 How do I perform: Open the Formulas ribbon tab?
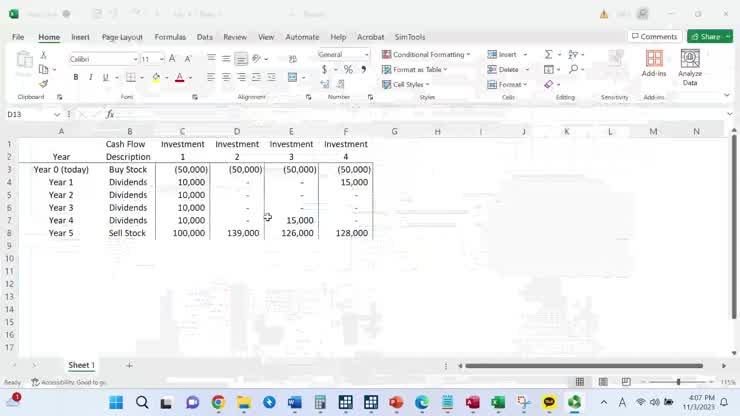click(x=170, y=37)
